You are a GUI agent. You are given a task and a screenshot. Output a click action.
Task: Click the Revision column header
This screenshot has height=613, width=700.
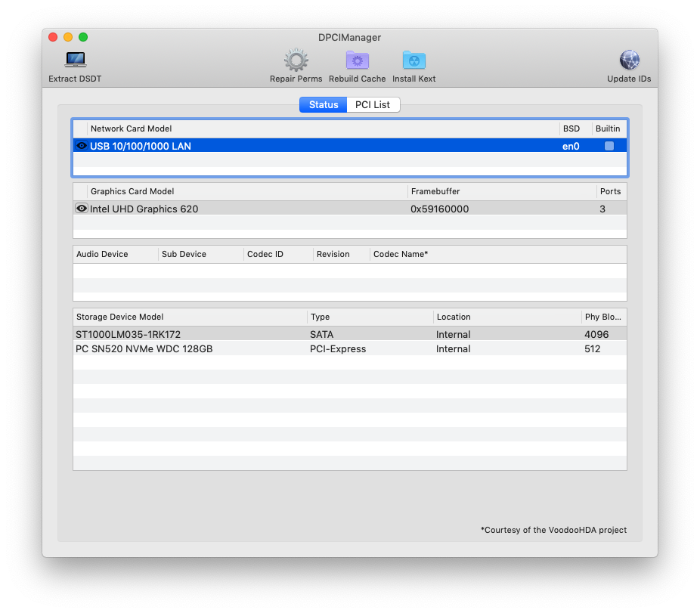[342, 254]
